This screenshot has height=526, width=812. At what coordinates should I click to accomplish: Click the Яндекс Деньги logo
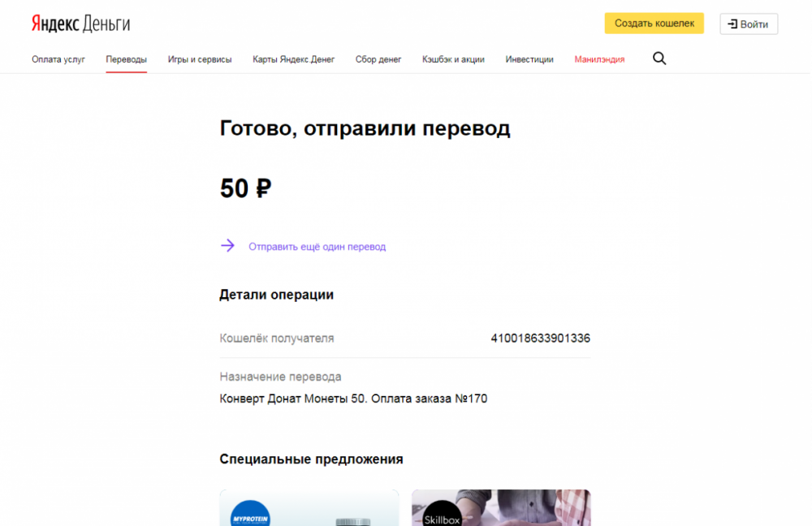(x=80, y=24)
